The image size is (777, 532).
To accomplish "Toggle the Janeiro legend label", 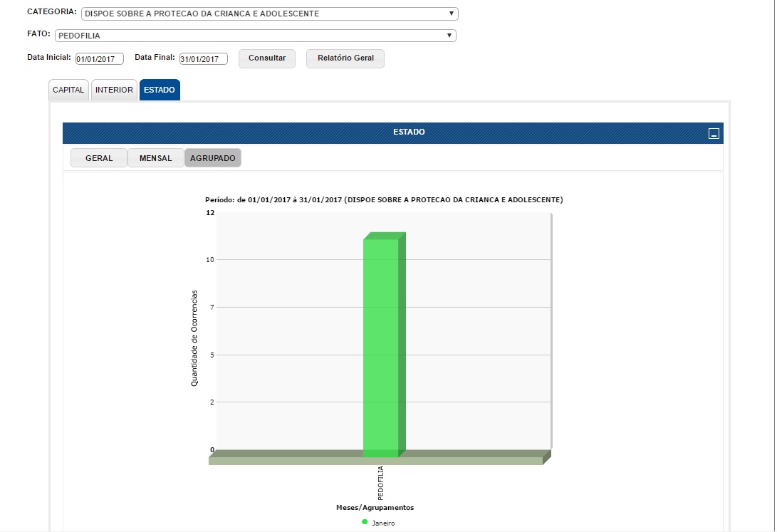I will pyautogui.click(x=383, y=523).
